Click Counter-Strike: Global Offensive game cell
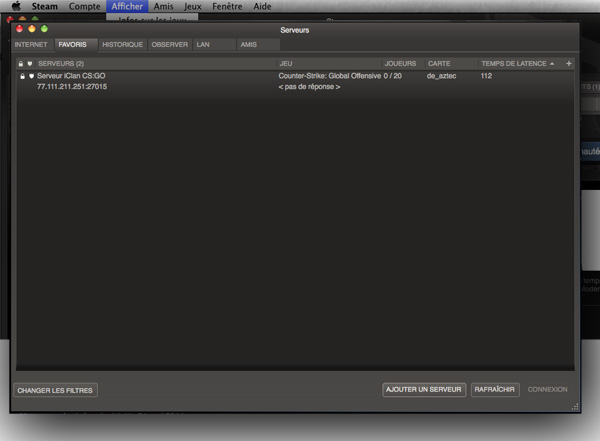Screen dimensions: 600x441 [329, 76]
